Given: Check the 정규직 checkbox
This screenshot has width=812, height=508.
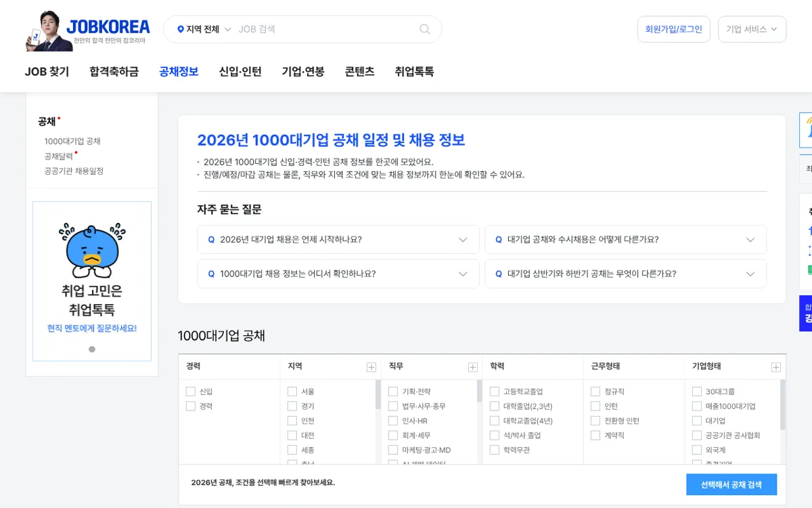Looking at the screenshot, I should coord(595,391).
